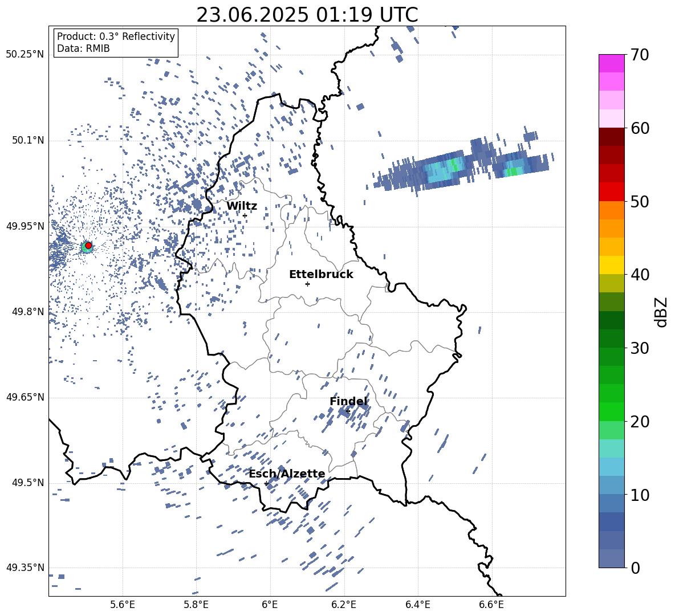Click the bright red colorbar band just above 50
The height and width of the screenshot is (616, 675).
click(611, 192)
